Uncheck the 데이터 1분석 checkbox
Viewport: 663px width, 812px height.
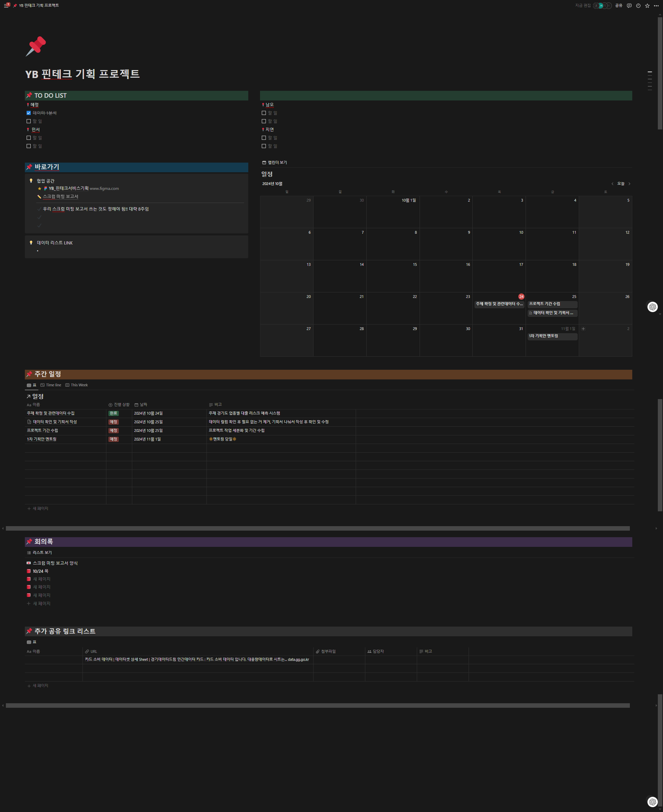click(29, 113)
